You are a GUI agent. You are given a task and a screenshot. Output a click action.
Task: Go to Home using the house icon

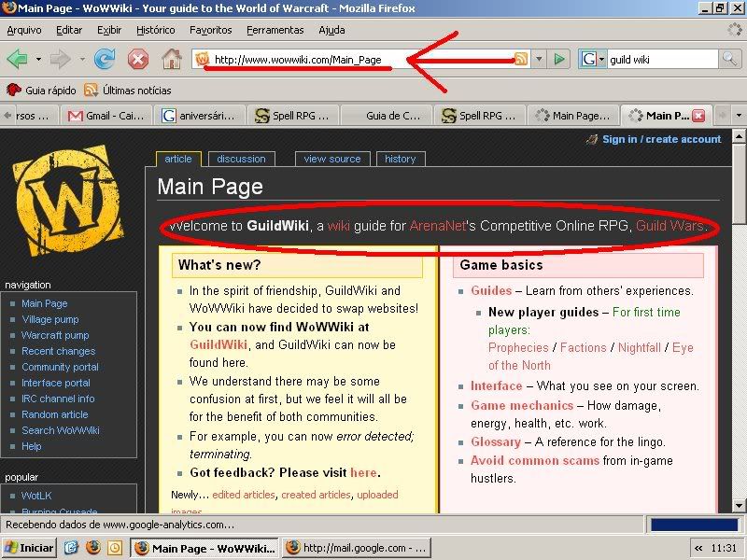point(172,60)
